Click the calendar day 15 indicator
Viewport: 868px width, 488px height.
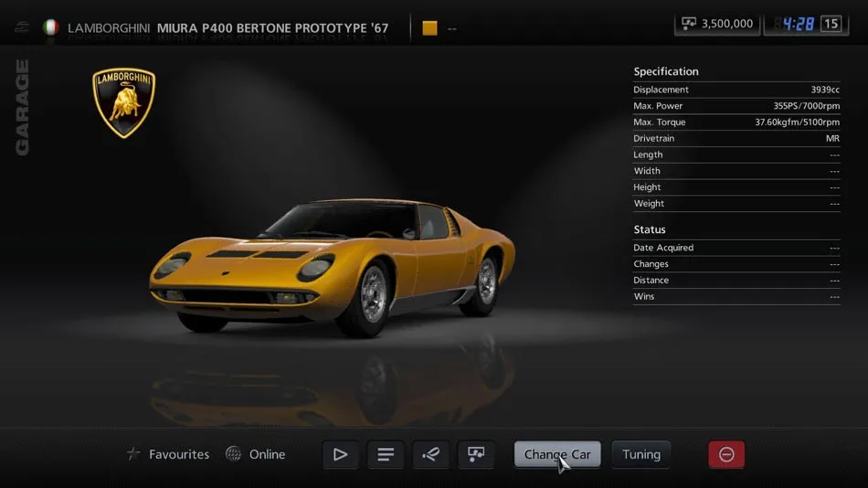click(831, 24)
